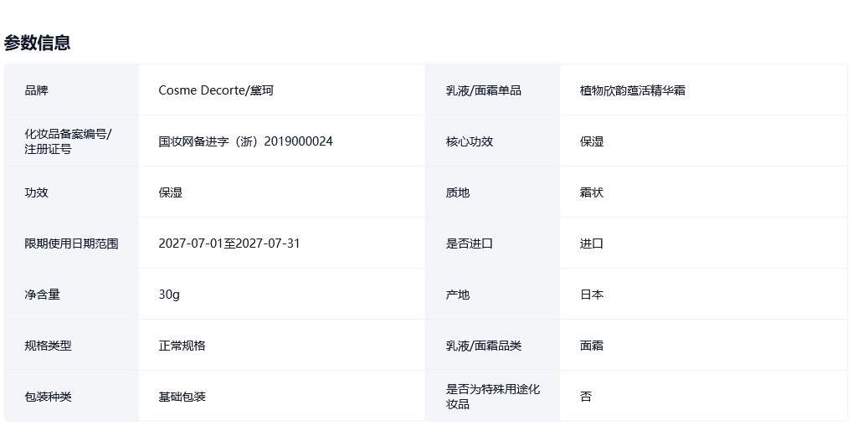Click the origin value 日本
The image size is (868, 446).
(592, 295)
